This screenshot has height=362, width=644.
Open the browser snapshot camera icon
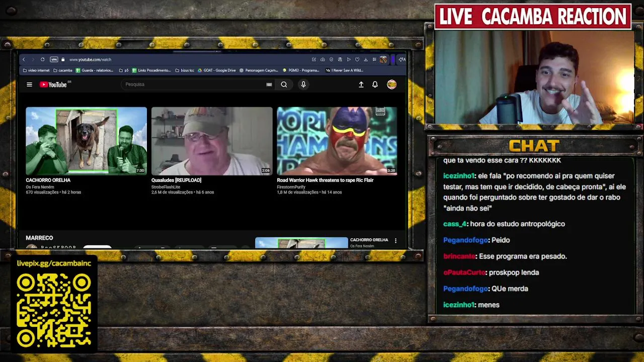click(323, 59)
